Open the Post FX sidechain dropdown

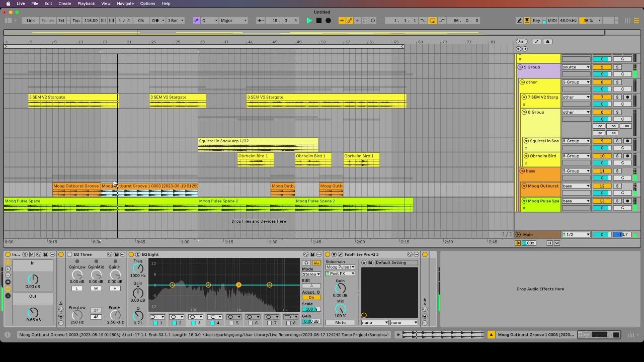coord(340,274)
